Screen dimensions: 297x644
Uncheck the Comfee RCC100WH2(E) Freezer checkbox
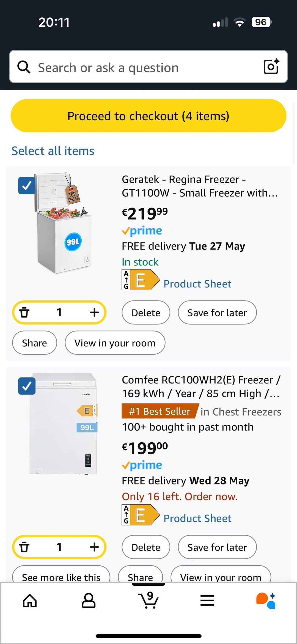coord(27,386)
